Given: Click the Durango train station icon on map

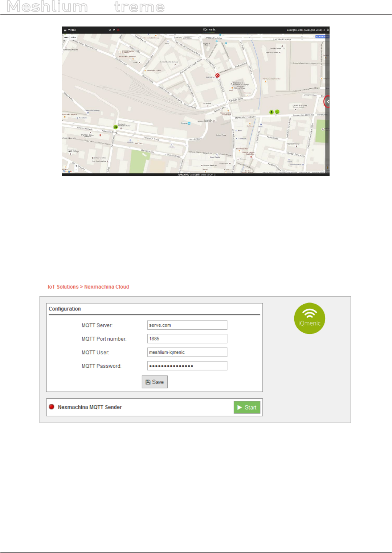Looking at the screenshot, I should pos(189,123).
